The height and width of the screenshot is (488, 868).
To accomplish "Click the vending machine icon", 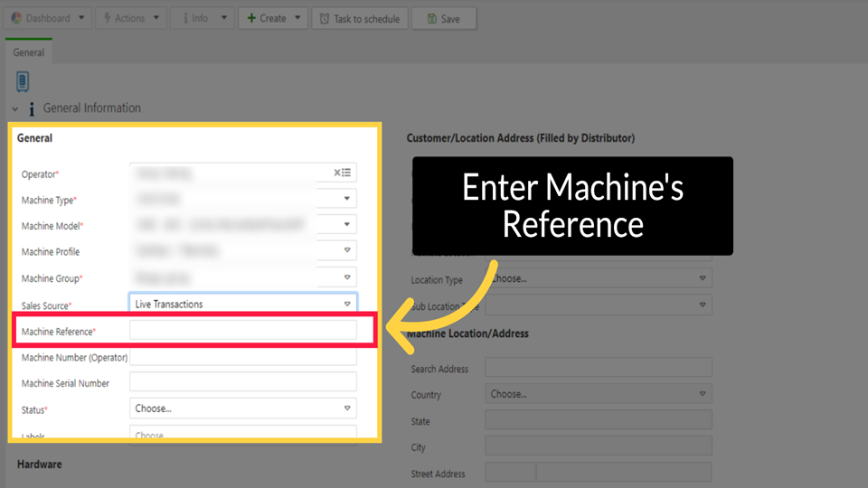I will coord(23,81).
